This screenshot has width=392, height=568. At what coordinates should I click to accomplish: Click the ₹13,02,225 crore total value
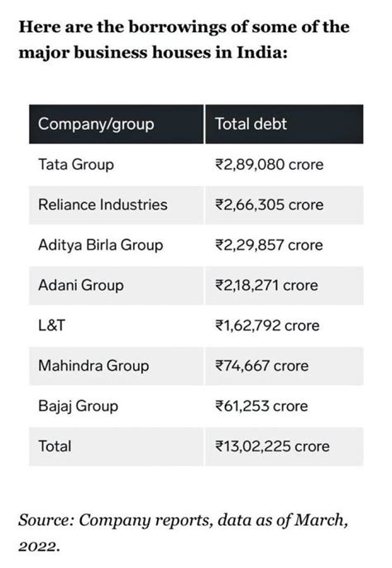coord(272,446)
